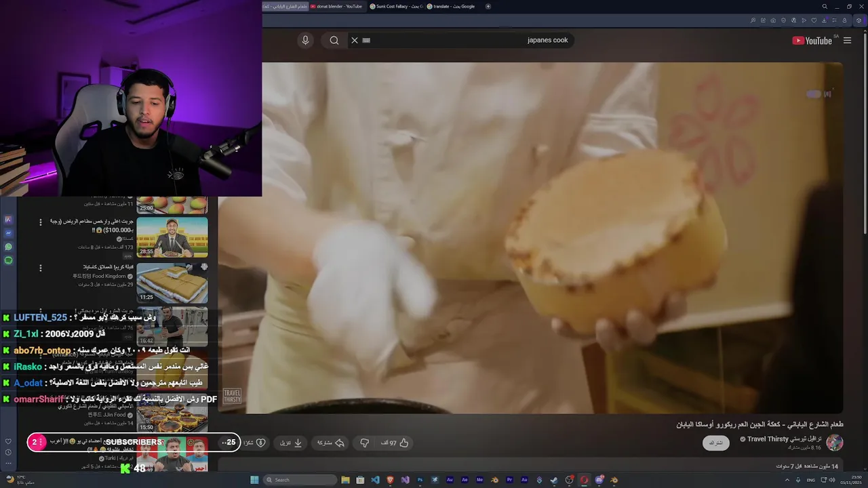
Task: Click the ENG language indicator
Action: (x=811, y=480)
